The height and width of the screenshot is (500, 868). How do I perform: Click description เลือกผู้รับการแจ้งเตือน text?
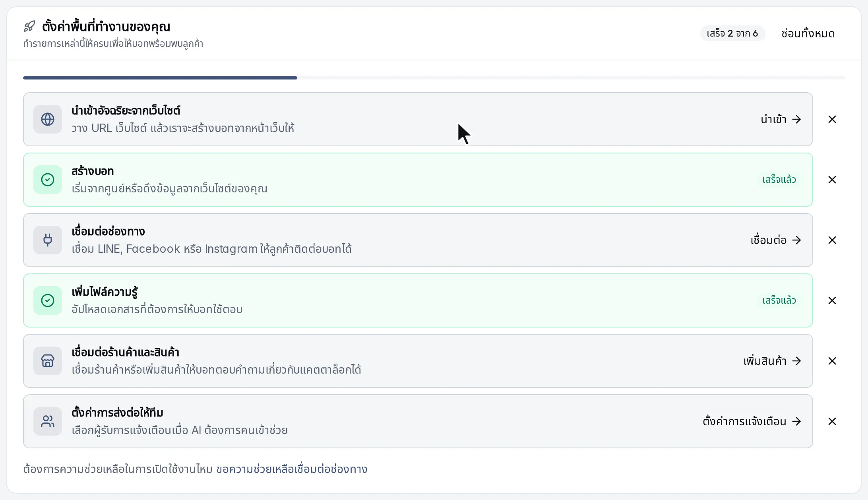(180, 430)
